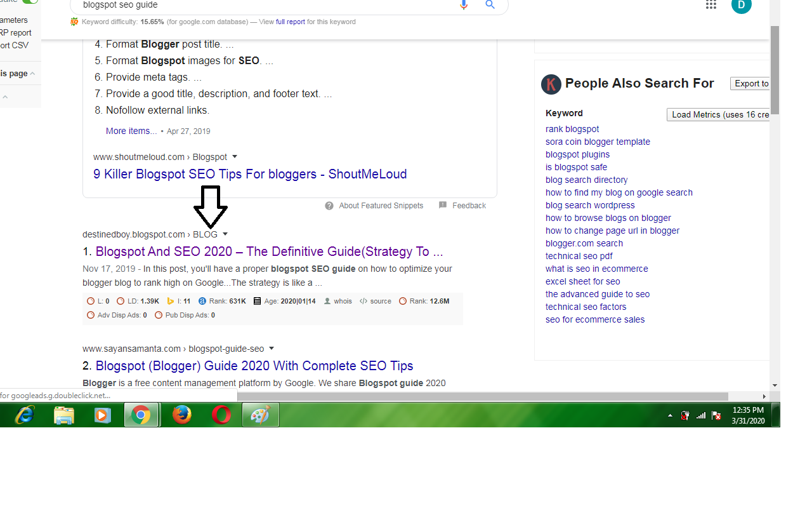
Task: Open the Google account avatar 'D'
Action: tap(741, 5)
